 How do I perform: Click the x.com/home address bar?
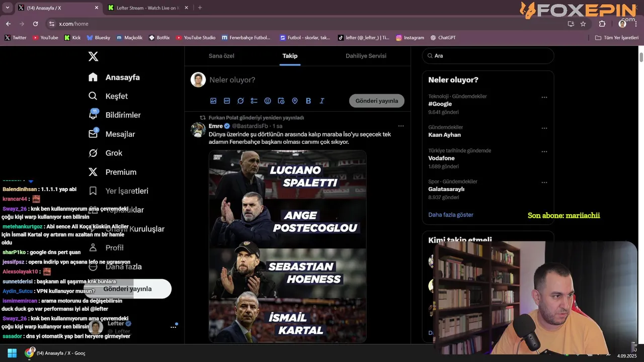point(307,24)
